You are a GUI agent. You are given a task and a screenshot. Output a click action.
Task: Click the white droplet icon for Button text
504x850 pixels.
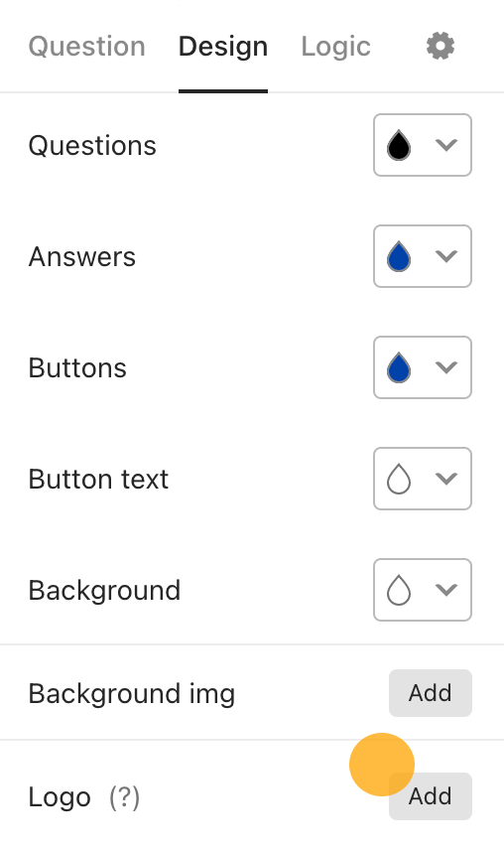(x=399, y=479)
